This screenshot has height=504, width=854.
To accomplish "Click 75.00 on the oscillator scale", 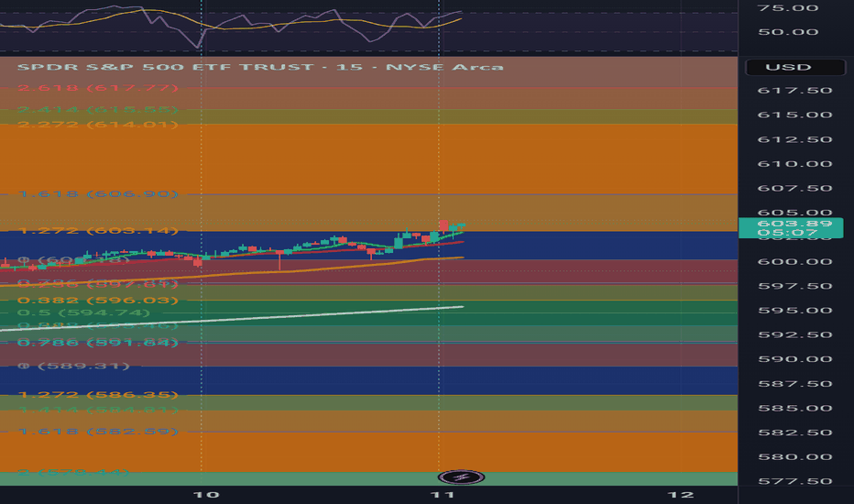I will pyautogui.click(x=788, y=8).
